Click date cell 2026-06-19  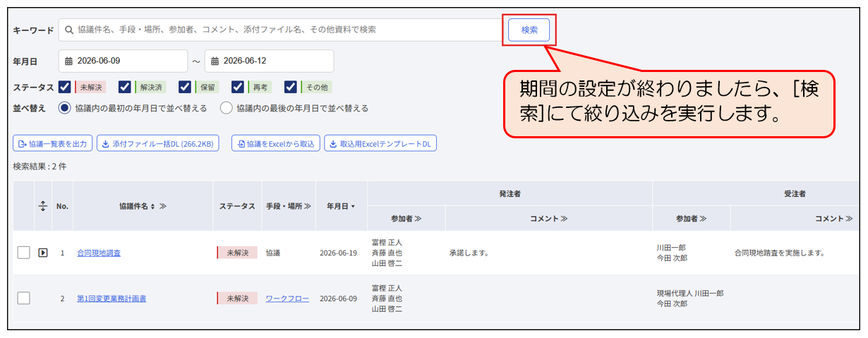(x=338, y=253)
